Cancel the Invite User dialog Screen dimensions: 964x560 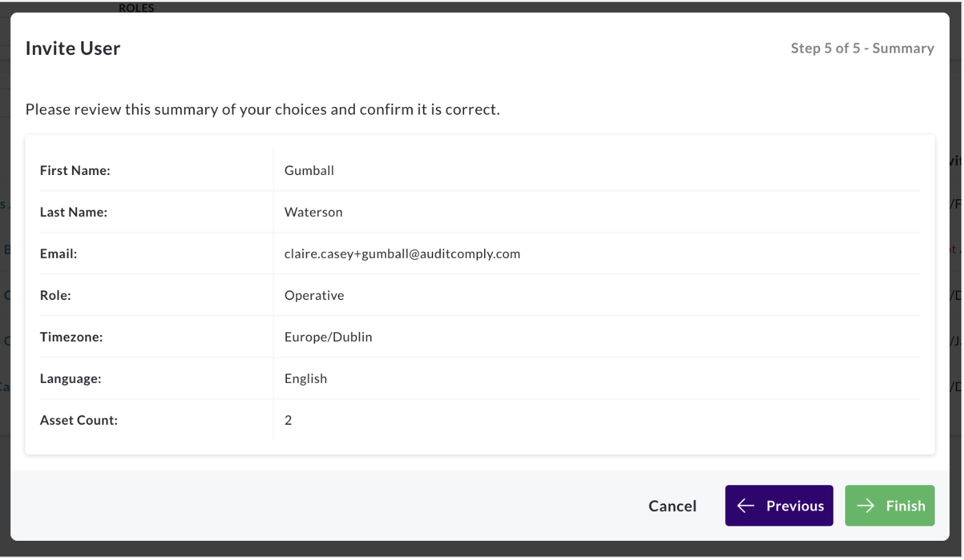(x=672, y=506)
